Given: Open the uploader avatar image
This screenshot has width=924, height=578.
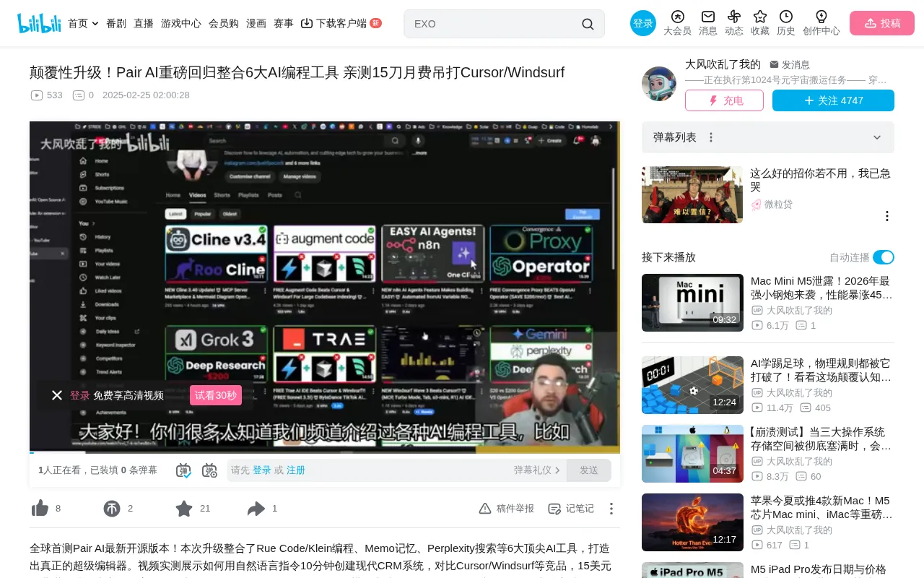Looking at the screenshot, I should click(x=659, y=84).
